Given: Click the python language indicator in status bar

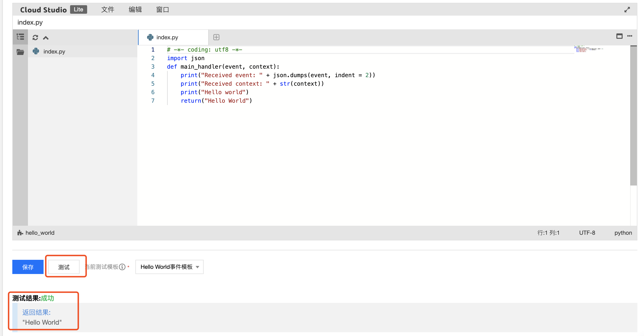Looking at the screenshot, I should tap(622, 233).
